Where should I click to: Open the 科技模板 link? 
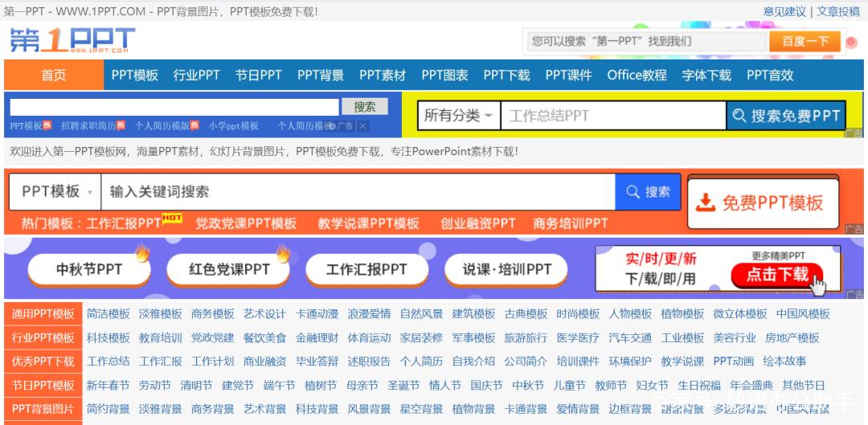point(108,337)
